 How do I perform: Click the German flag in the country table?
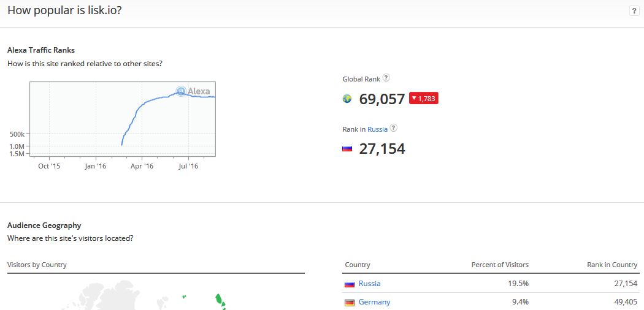pos(350,303)
